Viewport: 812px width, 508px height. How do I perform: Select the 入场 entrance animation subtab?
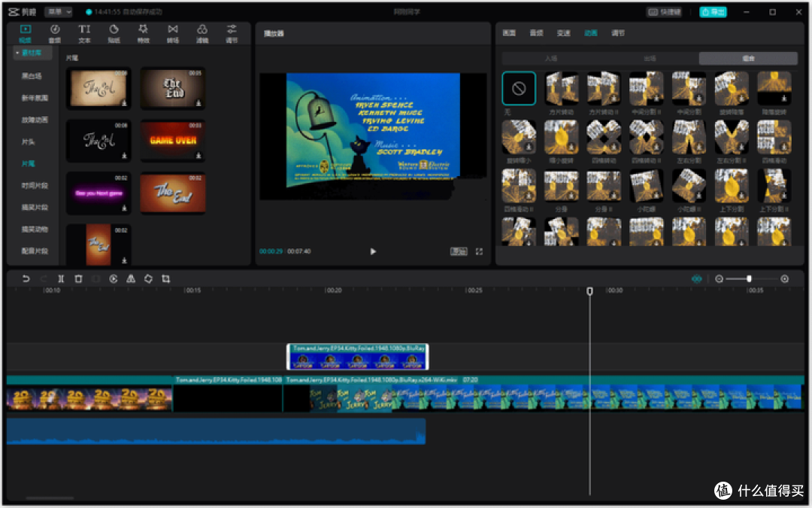551,58
